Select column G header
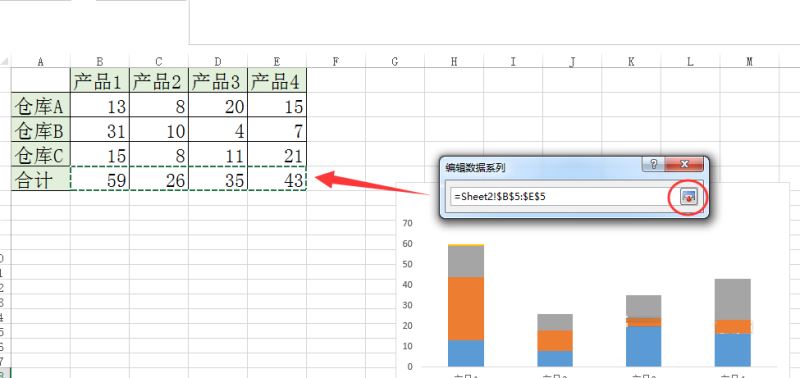Image resolution: width=800 pixels, height=378 pixels. click(395, 62)
